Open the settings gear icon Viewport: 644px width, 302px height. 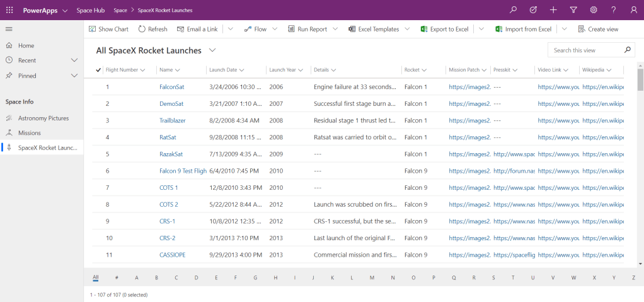click(x=593, y=10)
